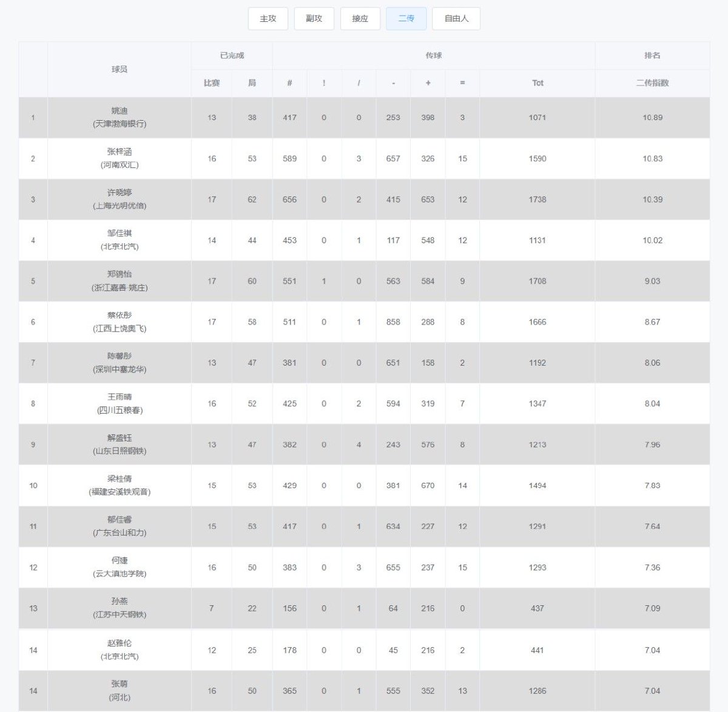Switch to the 自由人 tab
This screenshot has height=712, width=728.
tap(456, 19)
